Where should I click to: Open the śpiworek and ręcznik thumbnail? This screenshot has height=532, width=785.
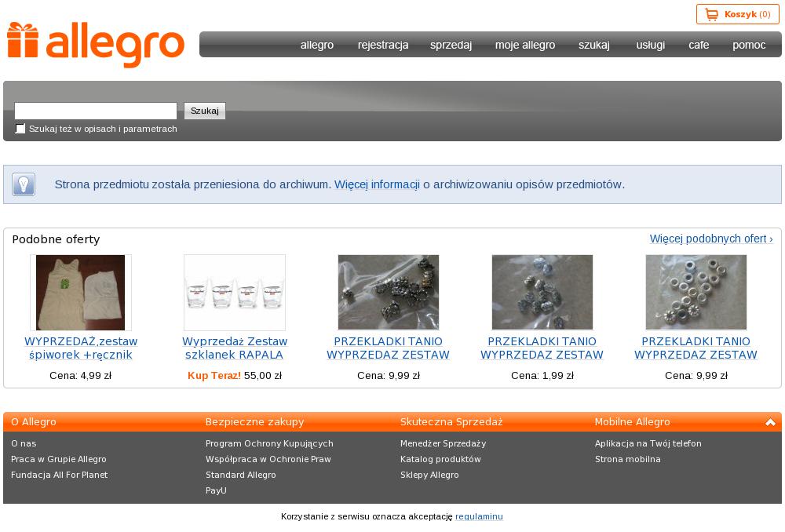coord(81,292)
